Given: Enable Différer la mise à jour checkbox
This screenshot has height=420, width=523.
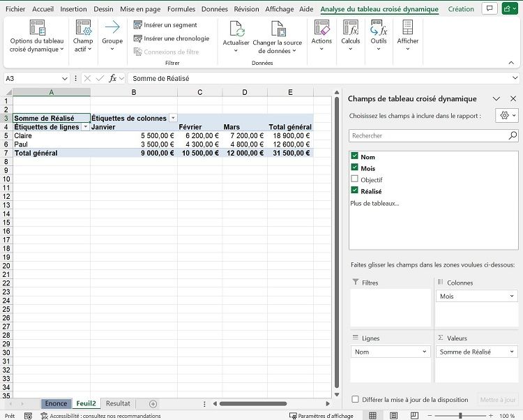Looking at the screenshot, I should pyautogui.click(x=356, y=400).
